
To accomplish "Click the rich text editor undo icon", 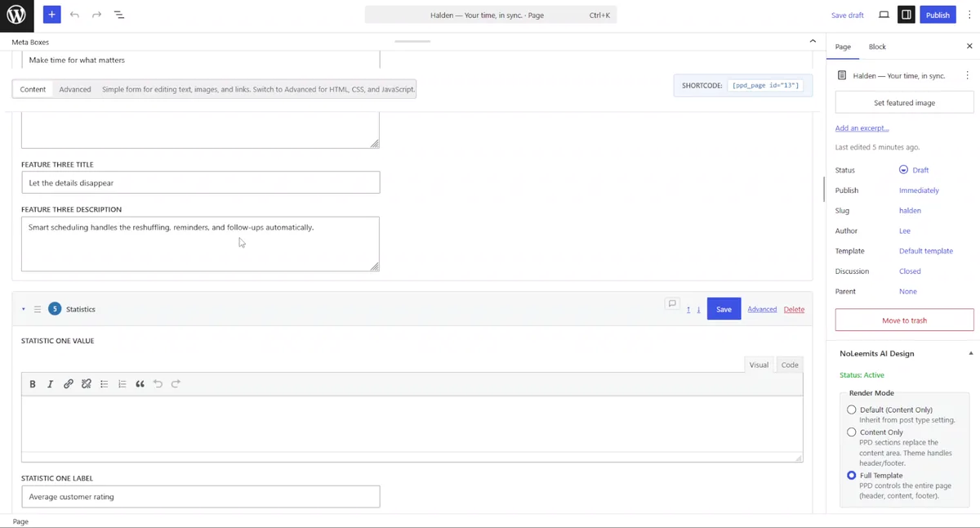I will click(x=158, y=384).
